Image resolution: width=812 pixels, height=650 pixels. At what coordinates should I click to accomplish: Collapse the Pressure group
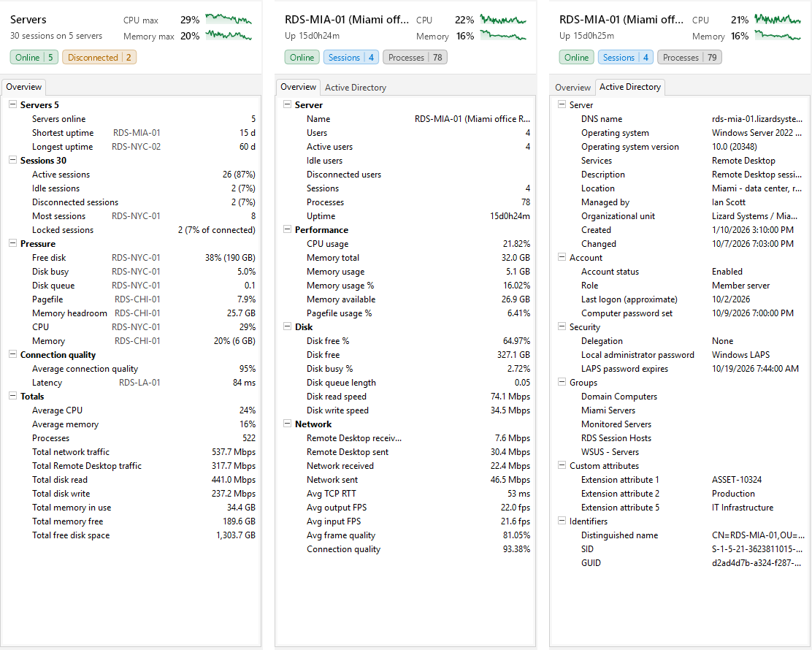point(12,243)
